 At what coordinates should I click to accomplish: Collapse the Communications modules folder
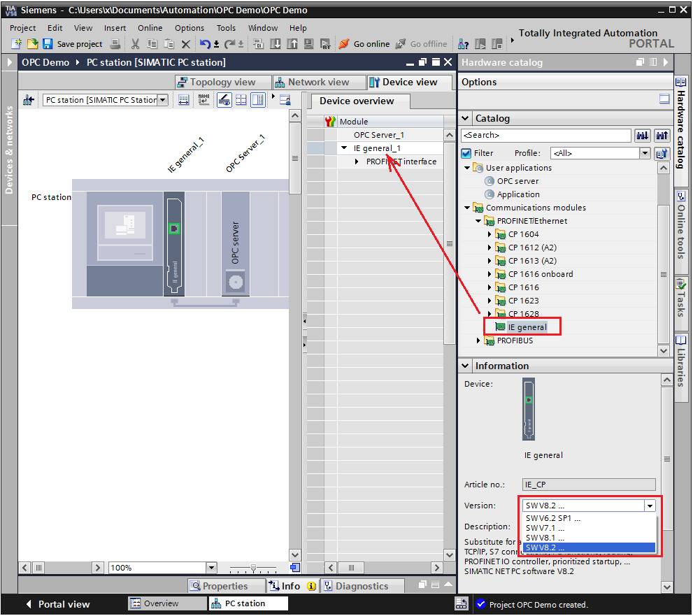(466, 208)
